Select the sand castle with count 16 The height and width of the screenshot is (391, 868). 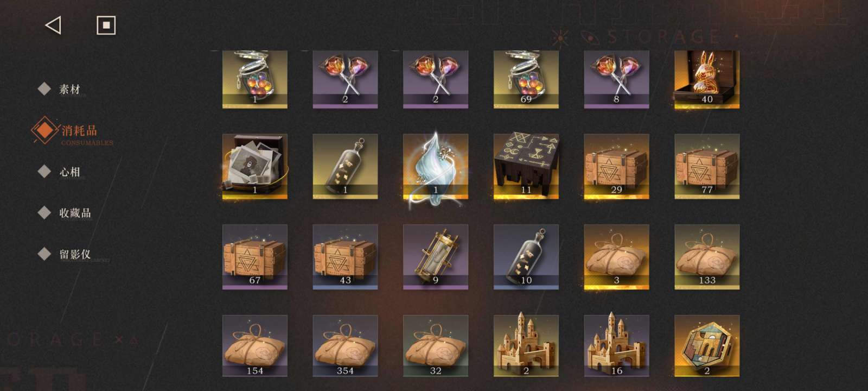pyautogui.click(x=616, y=346)
